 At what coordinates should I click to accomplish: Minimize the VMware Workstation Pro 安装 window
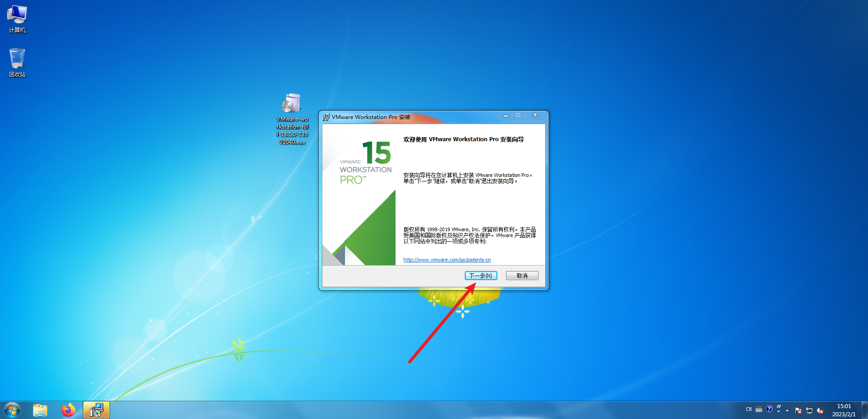coord(506,115)
